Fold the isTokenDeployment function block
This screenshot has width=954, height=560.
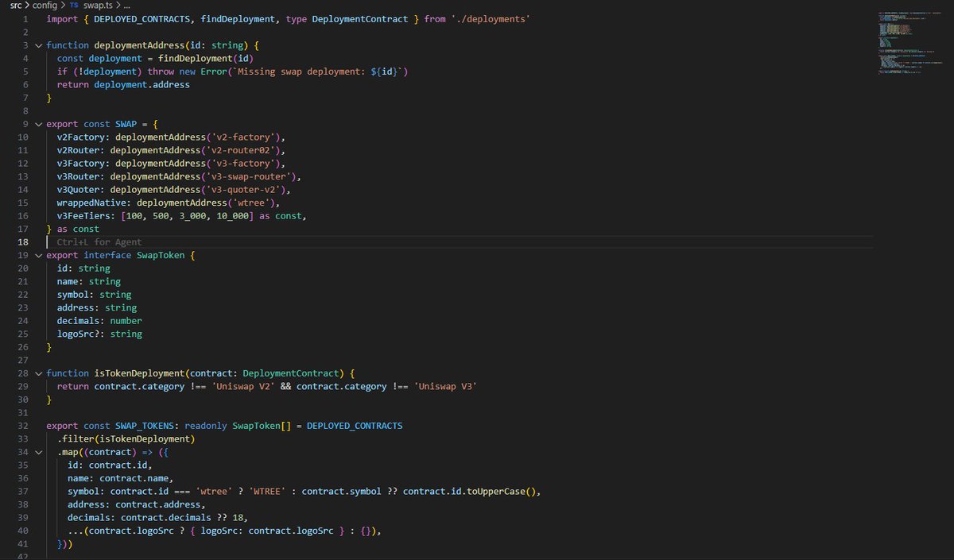[38, 373]
